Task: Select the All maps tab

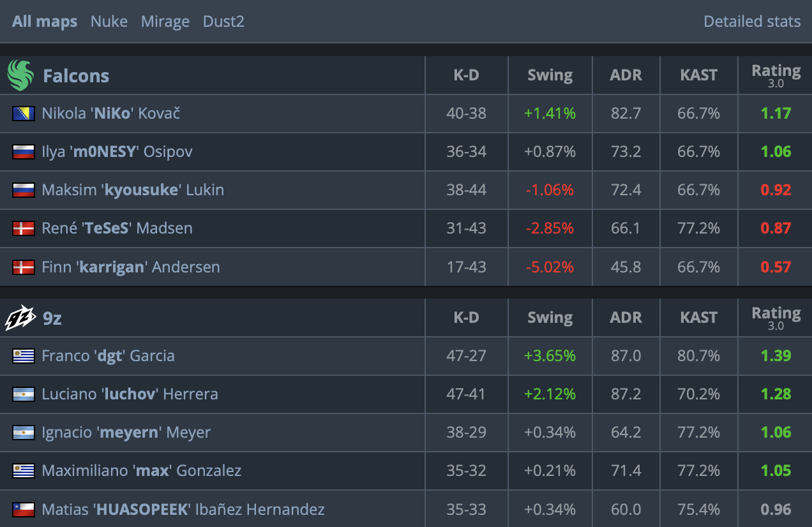Action: [x=45, y=22]
